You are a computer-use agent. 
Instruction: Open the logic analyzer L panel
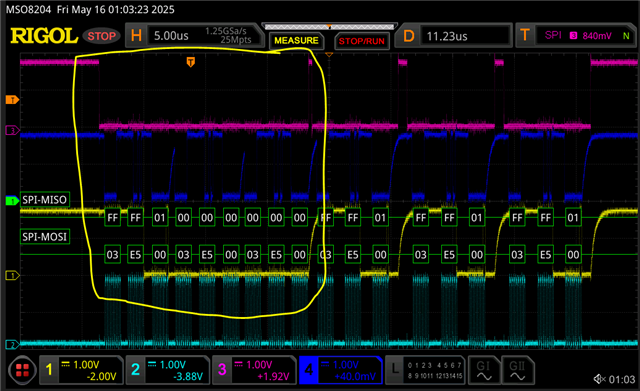point(395,370)
